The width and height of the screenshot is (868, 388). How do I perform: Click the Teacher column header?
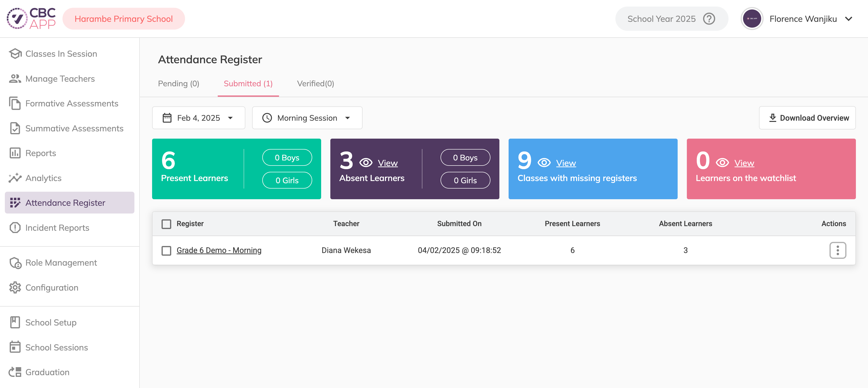pos(346,223)
